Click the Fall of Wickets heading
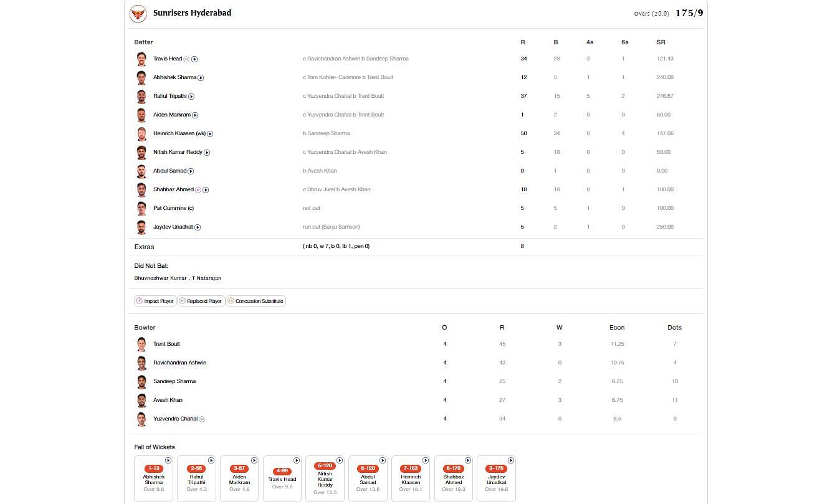 (x=155, y=447)
